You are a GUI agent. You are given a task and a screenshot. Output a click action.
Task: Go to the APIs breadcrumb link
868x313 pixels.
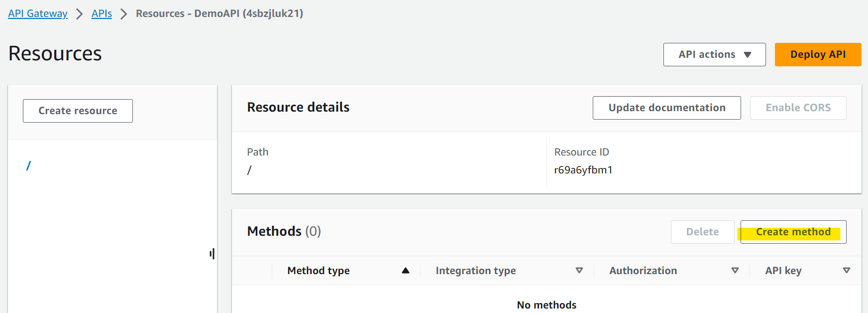point(102,13)
